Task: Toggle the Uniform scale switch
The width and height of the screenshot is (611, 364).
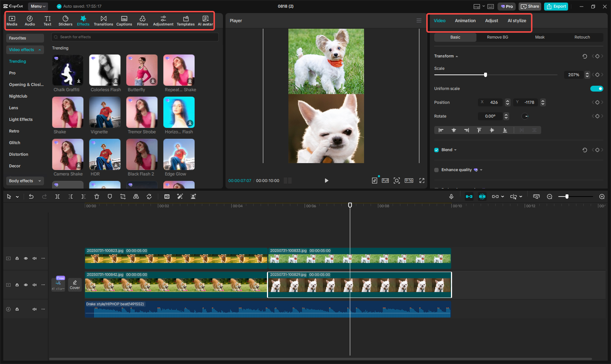Action: [x=596, y=88]
